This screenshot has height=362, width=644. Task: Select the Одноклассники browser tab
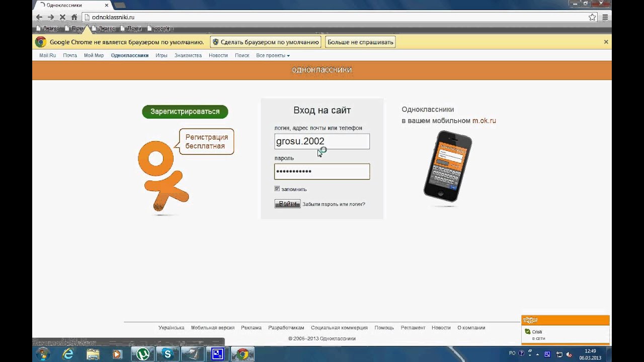tap(73, 5)
